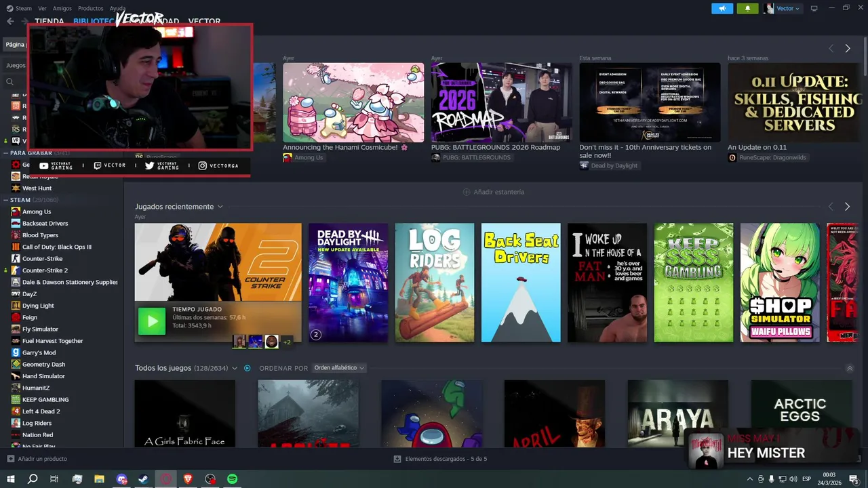Click the Geometry Dash sidebar icon
868x488 pixels.
pos(16,364)
